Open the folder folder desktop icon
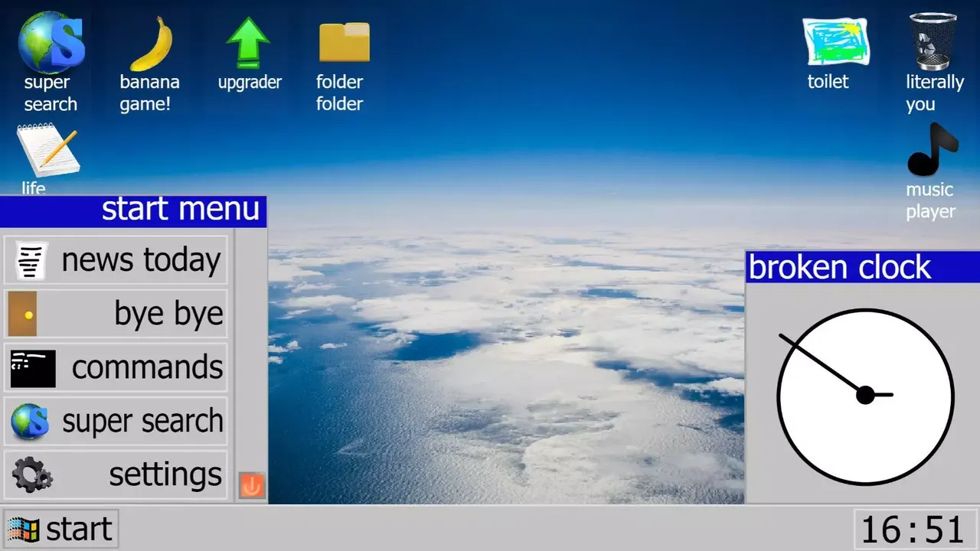This screenshot has height=551, width=980. [x=344, y=42]
